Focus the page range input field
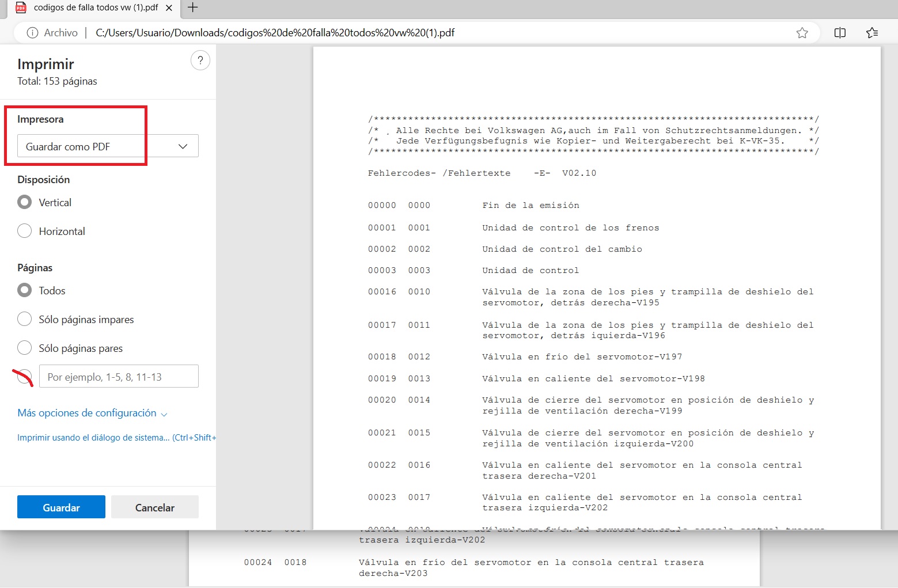This screenshot has height=588, width=898. pyautogui.click(x=119, y=376)
